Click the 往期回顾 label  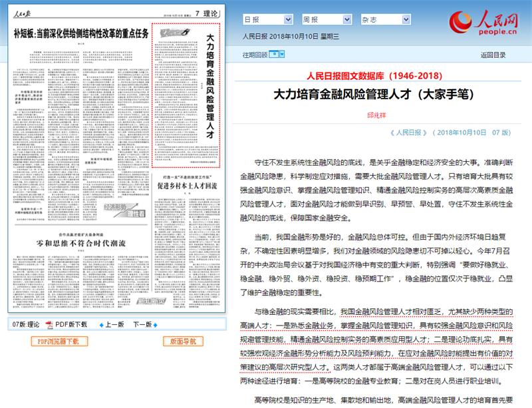(x=255, y=55)
